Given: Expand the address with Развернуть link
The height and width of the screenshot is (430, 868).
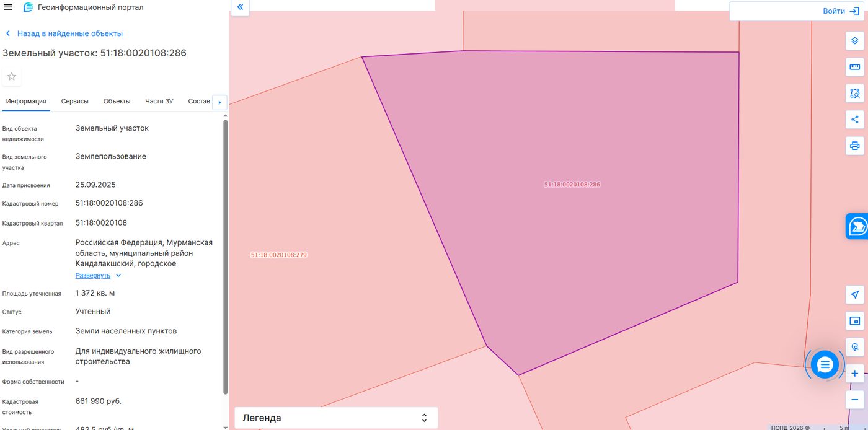Looking at the screenshot, I should pyautogui.click(x=98, y=275).
